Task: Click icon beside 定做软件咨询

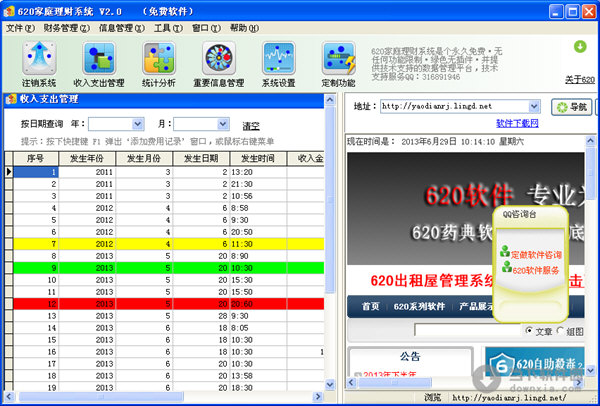Action: [505, 251]
